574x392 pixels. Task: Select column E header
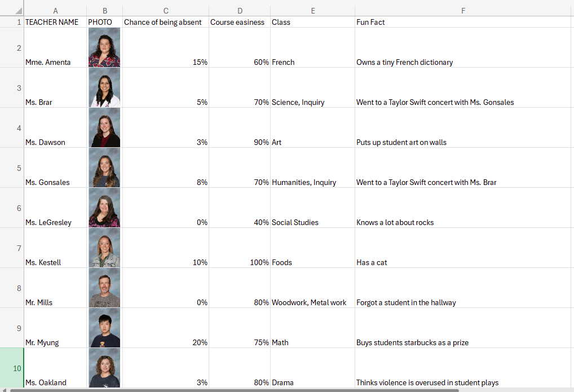312,11
